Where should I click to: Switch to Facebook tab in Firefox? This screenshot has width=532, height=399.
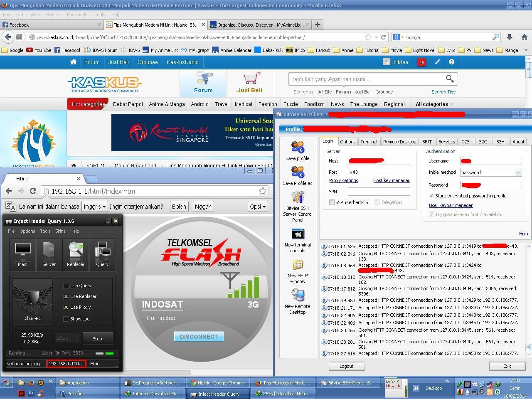coord(52,25)
